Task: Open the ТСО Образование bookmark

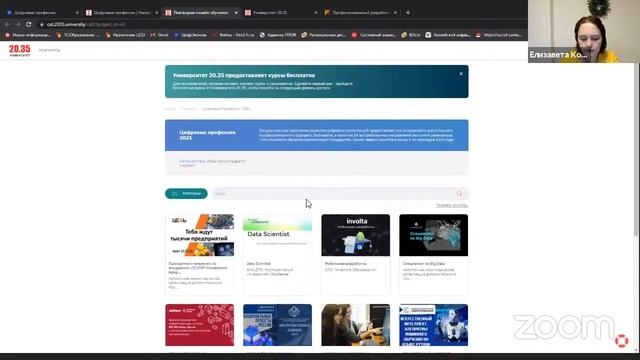Action: point(78,35)
